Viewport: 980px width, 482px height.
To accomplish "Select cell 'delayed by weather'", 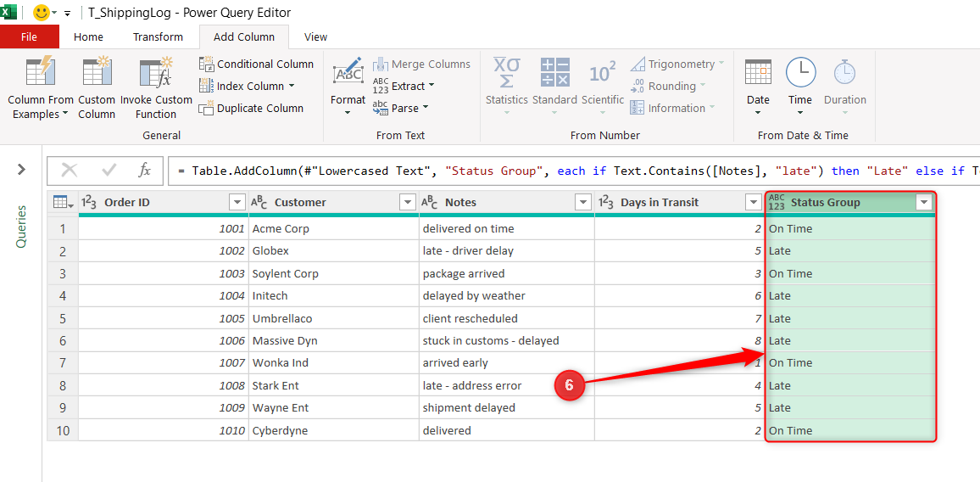I will [x=507, y=295].
